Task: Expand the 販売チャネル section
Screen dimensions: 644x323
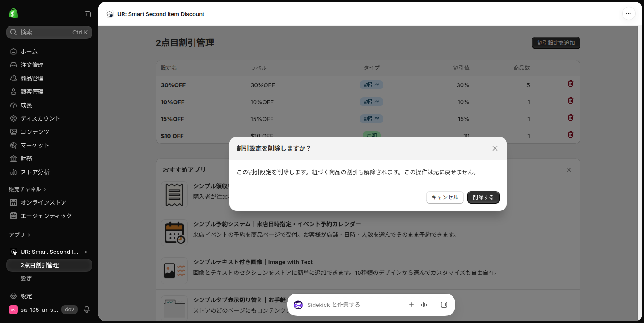Action: click(x=28, y=189)
